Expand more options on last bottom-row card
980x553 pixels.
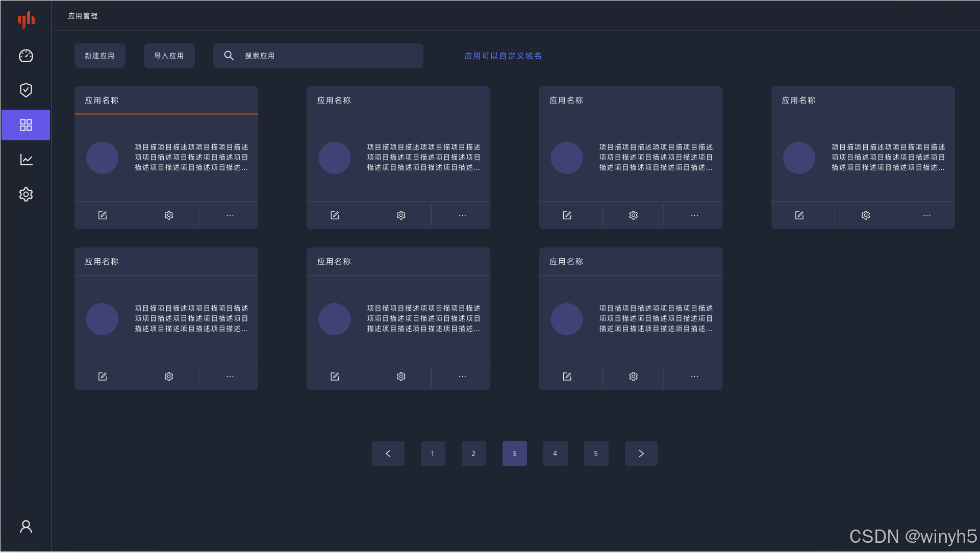[694, 376]
